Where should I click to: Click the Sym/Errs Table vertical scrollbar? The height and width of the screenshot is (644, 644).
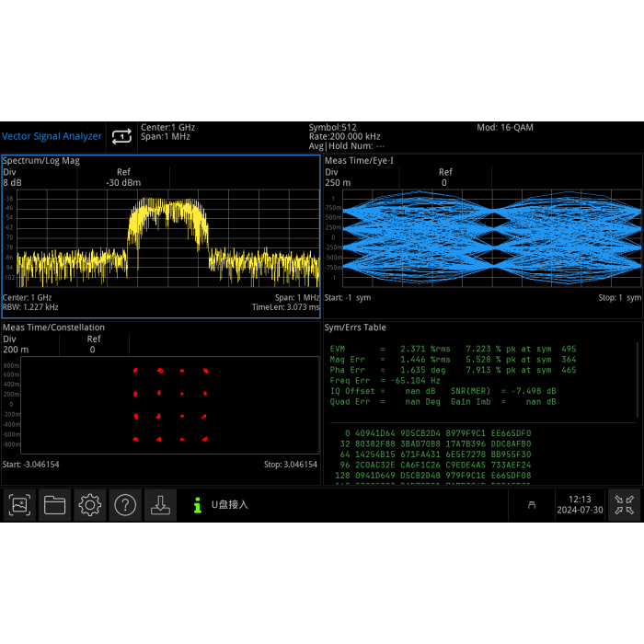pos(638,379)
